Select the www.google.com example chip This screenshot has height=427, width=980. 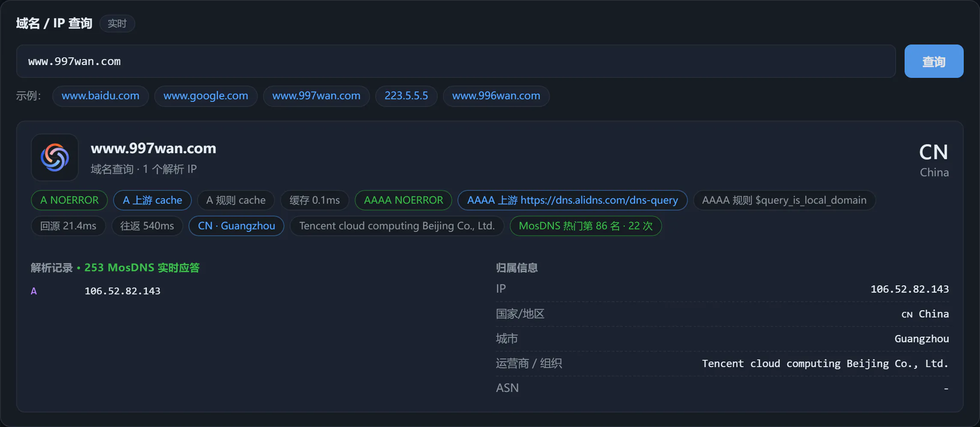[x=206, y=96]
